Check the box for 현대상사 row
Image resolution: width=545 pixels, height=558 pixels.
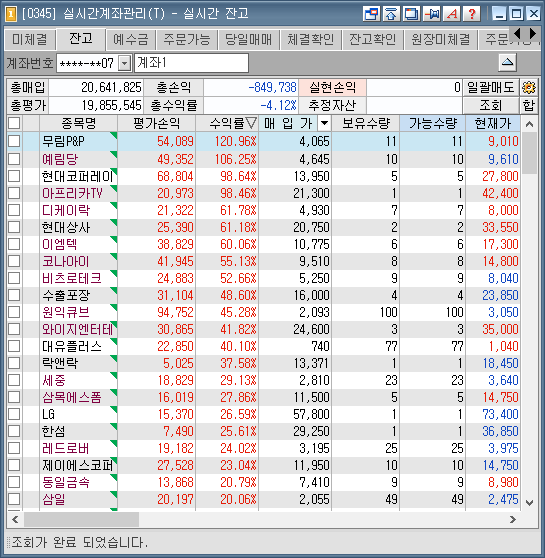pyautogui.click(x=14, y=227)
